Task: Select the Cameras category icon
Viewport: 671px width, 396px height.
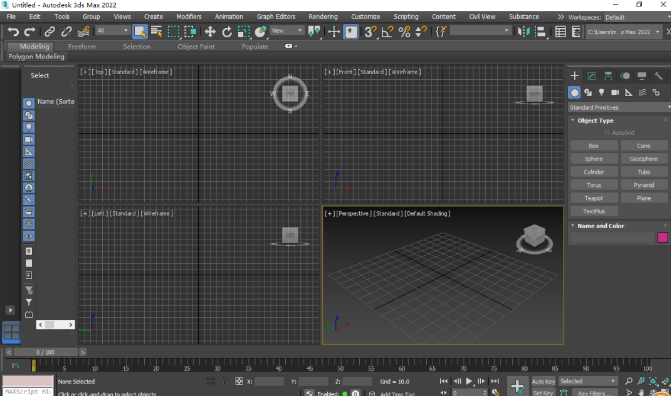Action: 615,92
